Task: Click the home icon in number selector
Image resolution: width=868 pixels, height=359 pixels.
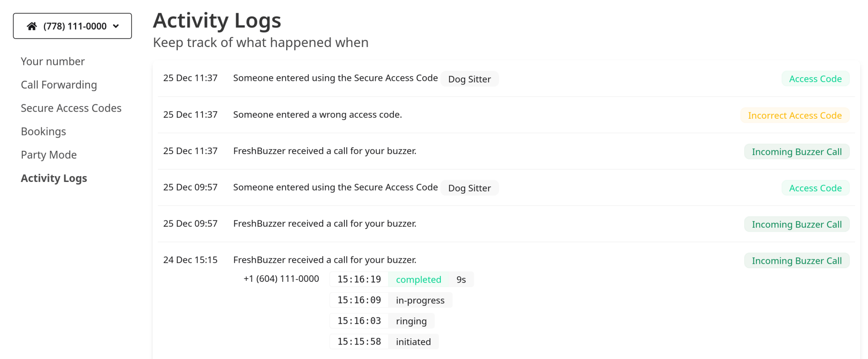Action: pos(32,26)
